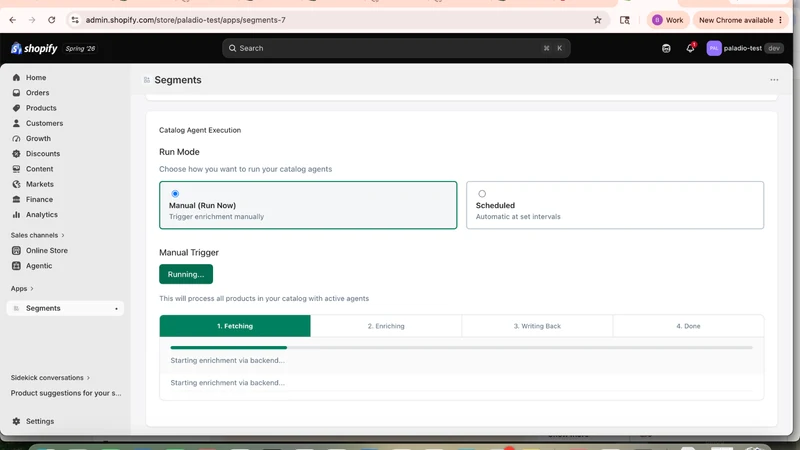Open the Agentic sales channel
This screenshot has height=450, width=800.
(39, 266)
